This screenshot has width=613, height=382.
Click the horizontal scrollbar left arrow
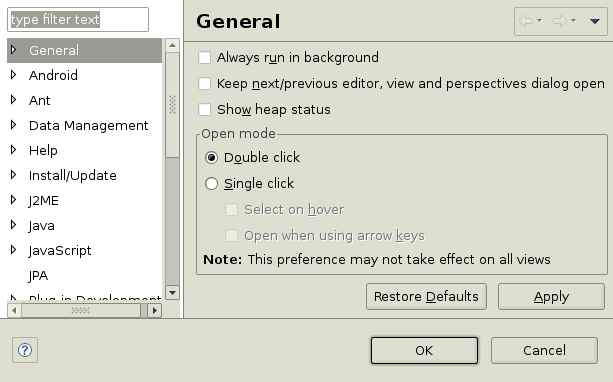point(14,310)
